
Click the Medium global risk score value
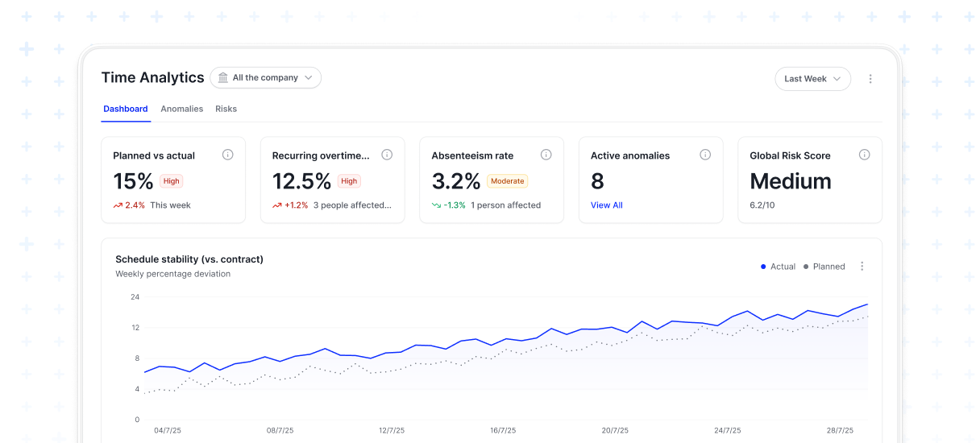[791, 181]
